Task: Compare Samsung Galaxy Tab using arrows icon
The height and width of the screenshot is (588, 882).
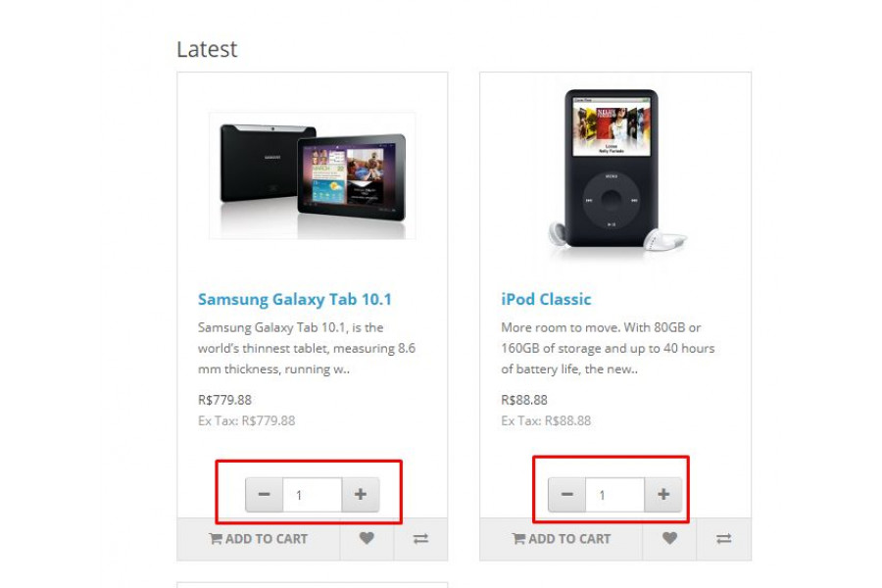Action: [420, 539]
